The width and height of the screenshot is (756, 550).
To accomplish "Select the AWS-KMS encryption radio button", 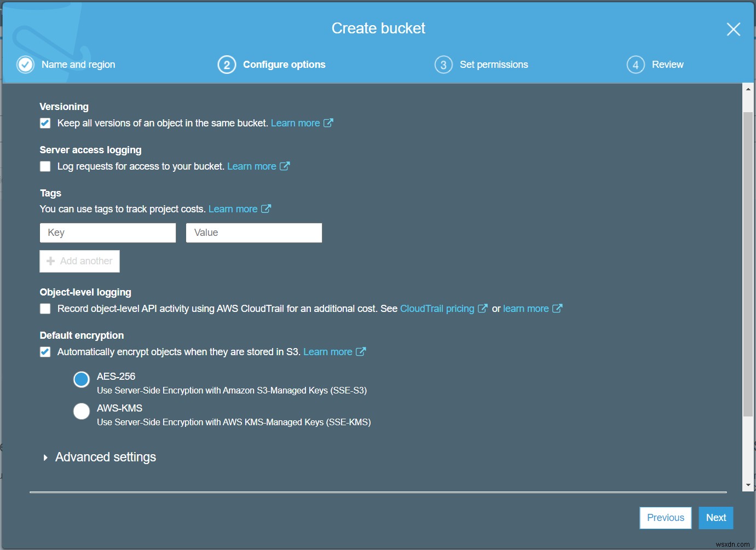I will (81, 411).
